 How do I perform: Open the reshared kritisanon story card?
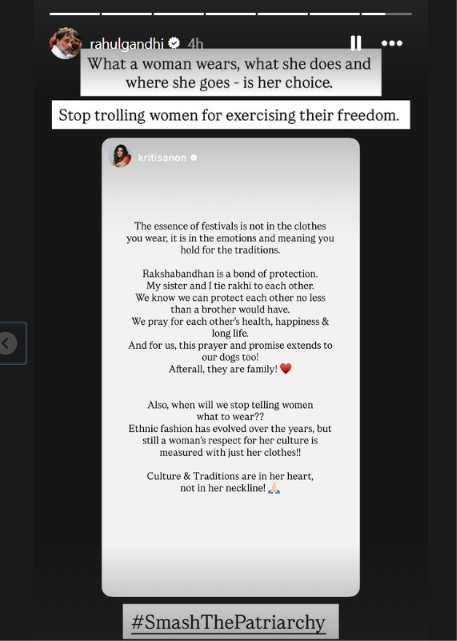point(231,367)
